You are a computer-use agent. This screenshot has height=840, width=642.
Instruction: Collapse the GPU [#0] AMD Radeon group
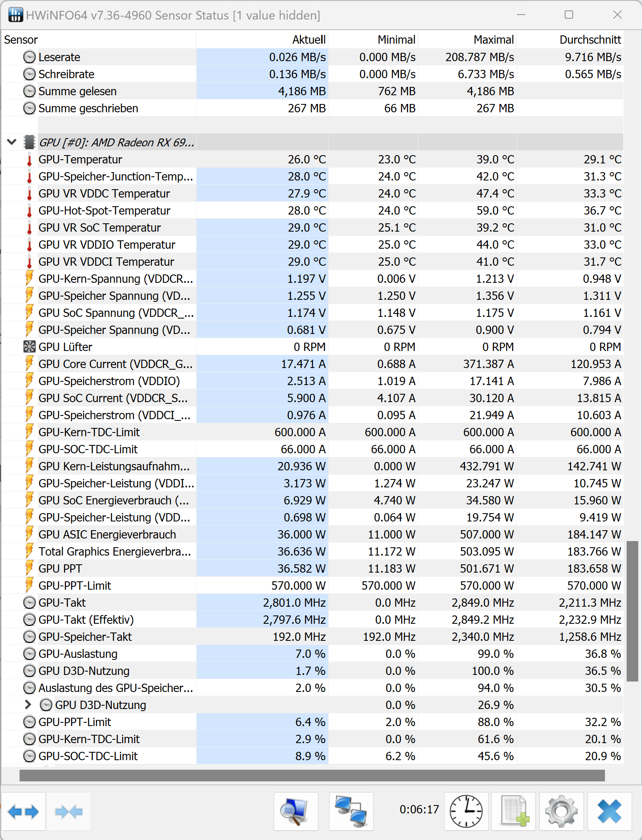[12, 142]
